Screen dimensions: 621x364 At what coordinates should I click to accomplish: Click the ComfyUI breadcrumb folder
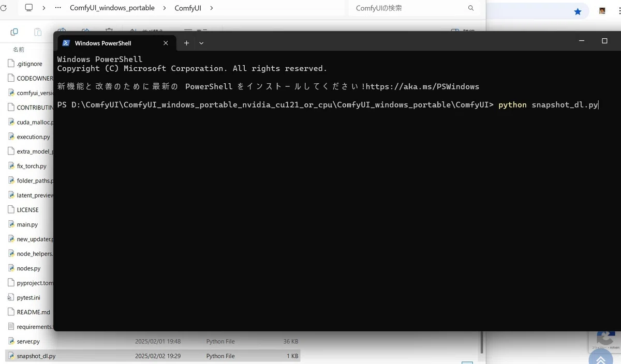pos(187,8)
